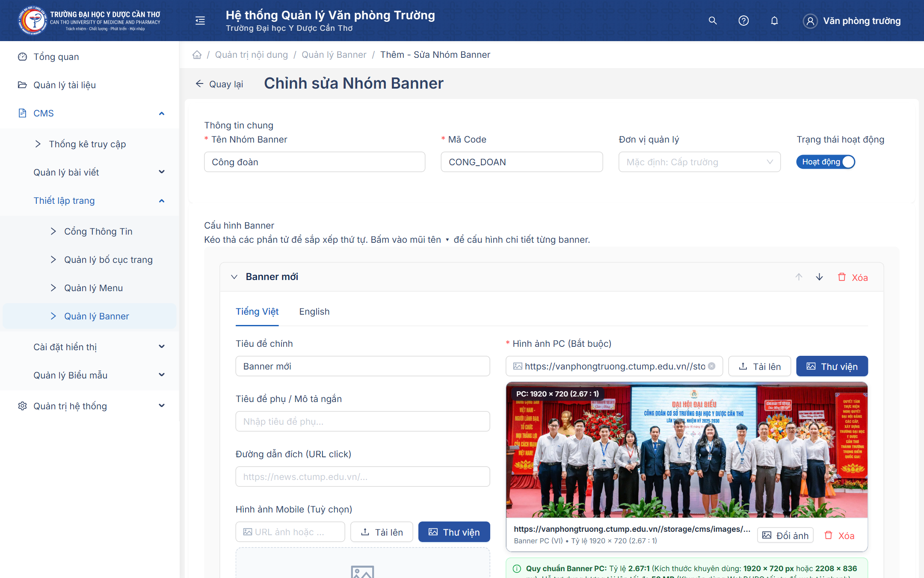924x578 pixels.
Task: Open Cổng Thông Tin menu item
Action: (x=90, y=232)
